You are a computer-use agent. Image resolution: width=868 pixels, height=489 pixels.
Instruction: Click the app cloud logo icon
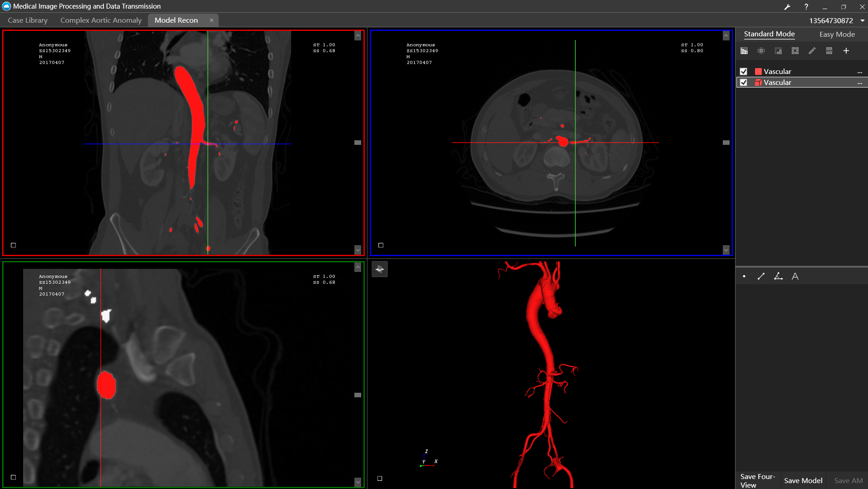click(6, 6)
